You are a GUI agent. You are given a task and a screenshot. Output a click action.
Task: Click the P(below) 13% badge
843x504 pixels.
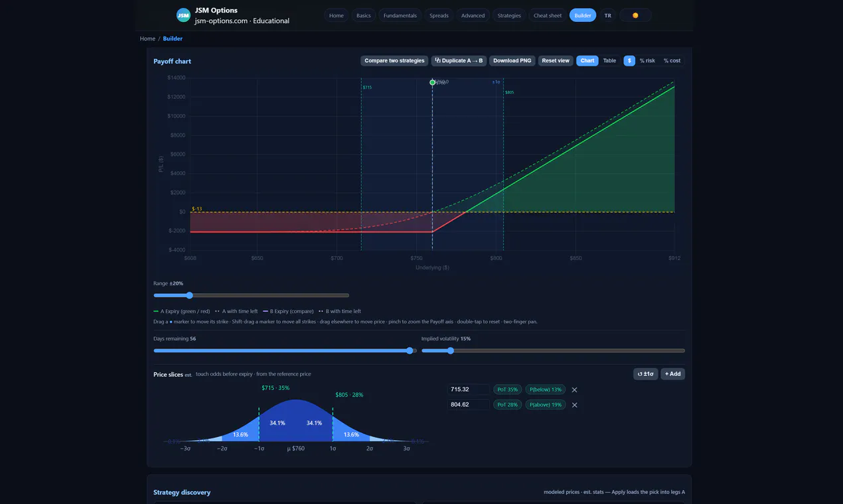tap(546, 390)
